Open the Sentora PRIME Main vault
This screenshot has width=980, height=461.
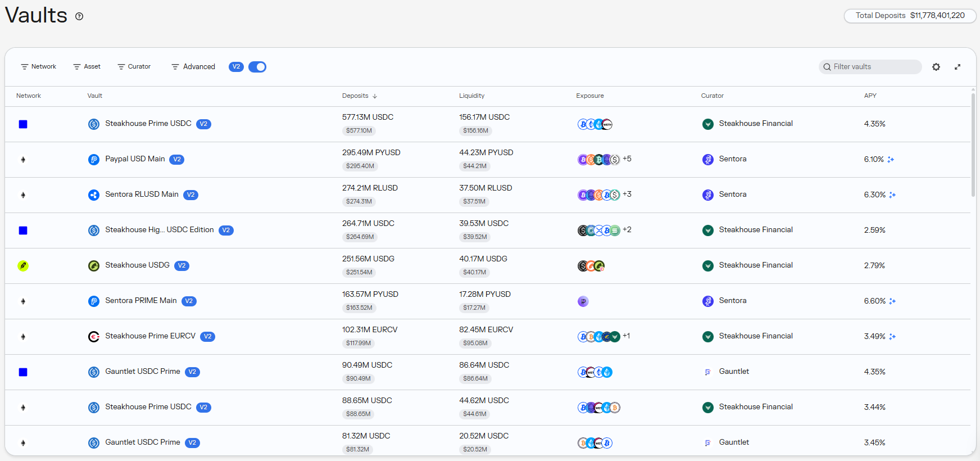click(x=141, y=301)
